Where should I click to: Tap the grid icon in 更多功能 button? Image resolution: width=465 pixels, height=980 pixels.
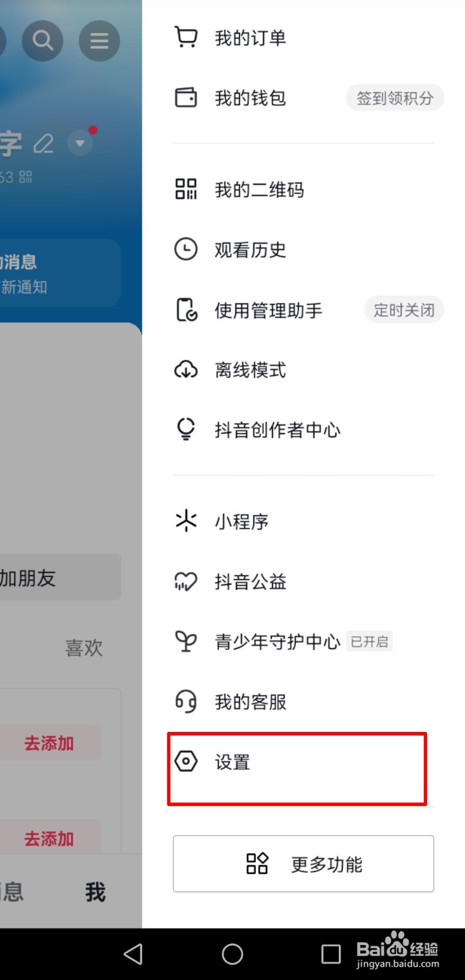coord(257,864)
